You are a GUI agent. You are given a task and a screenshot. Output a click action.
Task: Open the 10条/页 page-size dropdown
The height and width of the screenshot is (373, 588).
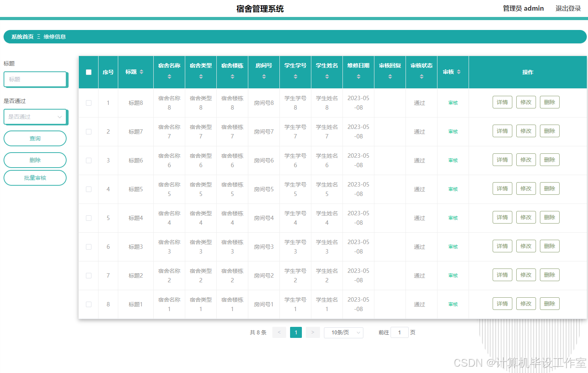tap(343, 332)
